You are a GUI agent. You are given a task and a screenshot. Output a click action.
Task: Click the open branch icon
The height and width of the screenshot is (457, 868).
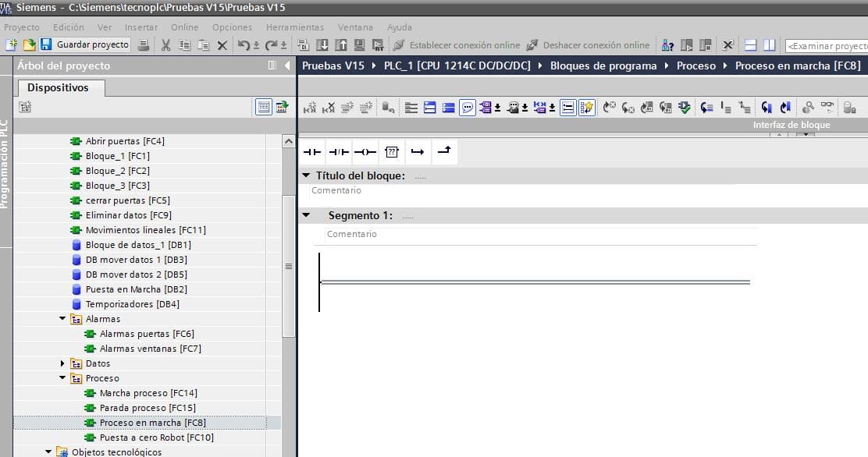(x=418, y=151)
